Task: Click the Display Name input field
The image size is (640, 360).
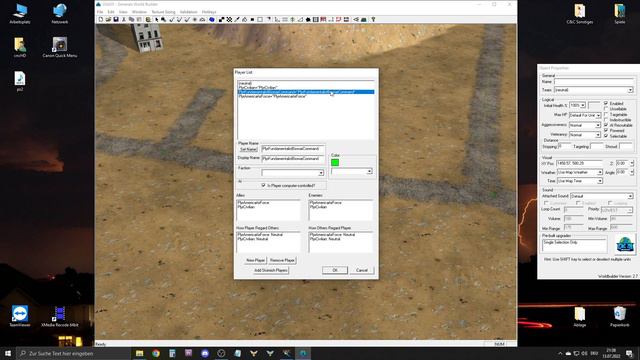Action: (293, 158)
